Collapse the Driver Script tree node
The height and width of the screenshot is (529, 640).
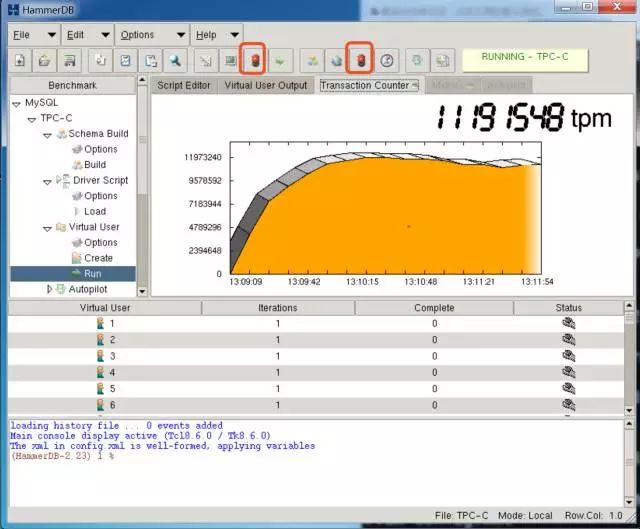pyautogui.click(x=47, y=182)
